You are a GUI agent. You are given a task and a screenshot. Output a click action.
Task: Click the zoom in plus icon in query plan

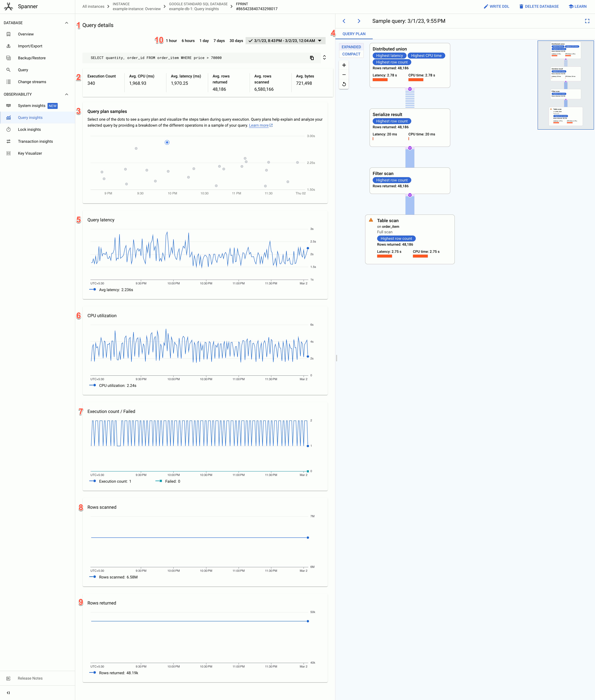(x=344, y=66)
